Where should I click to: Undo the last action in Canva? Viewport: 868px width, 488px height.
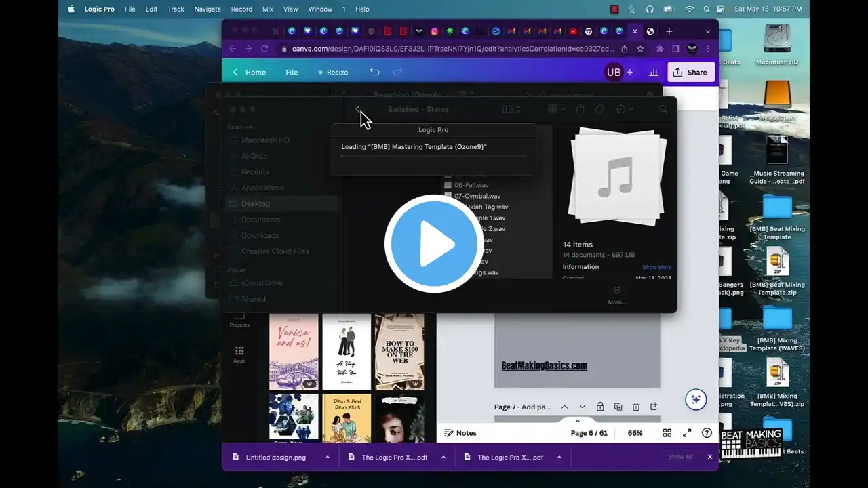374,72
